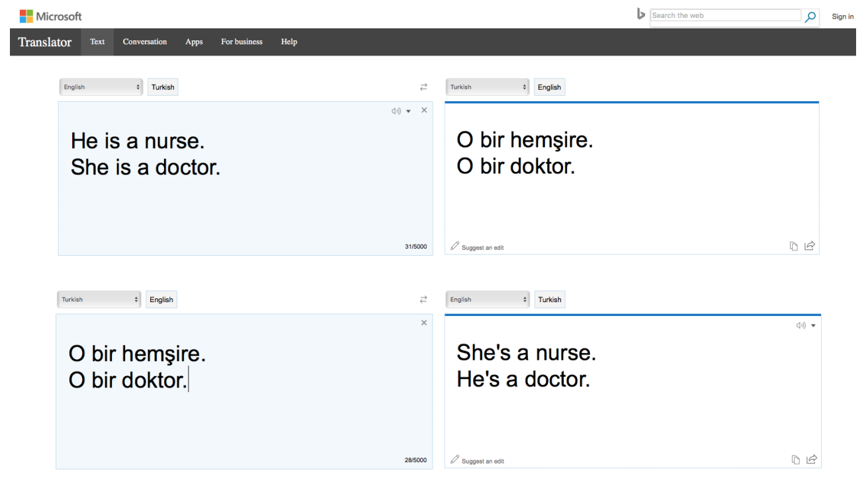Play audio of the 'He is a nurse' input text

(x=396, y=110)
